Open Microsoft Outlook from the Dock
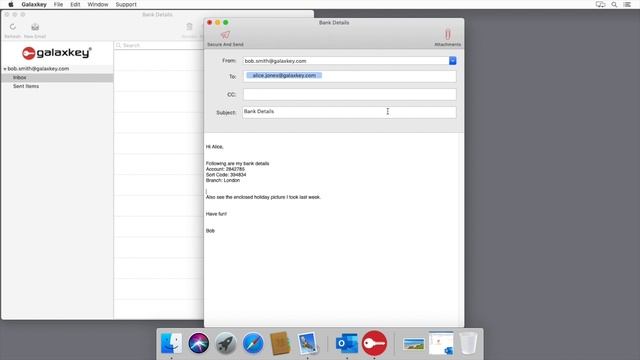 (x=347, y=343)
